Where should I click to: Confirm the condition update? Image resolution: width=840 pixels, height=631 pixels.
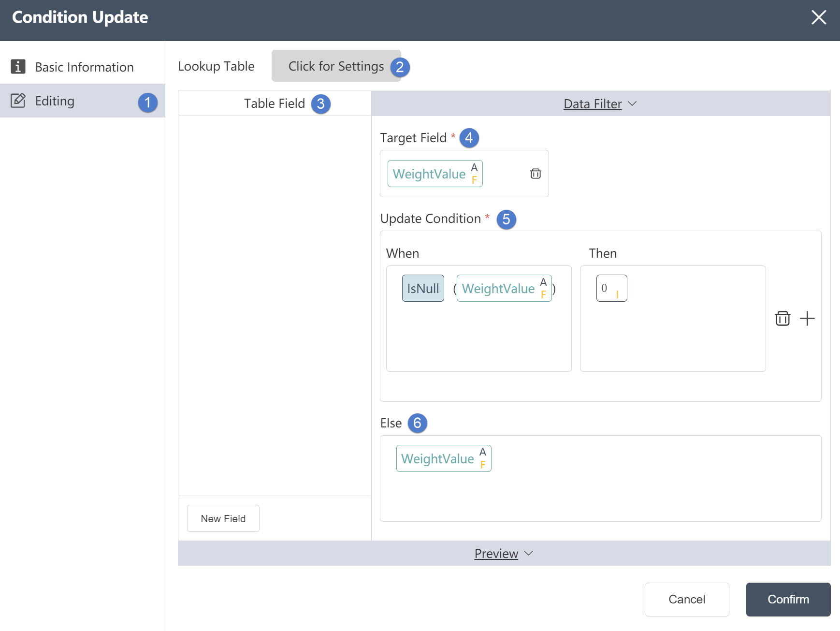tap(788, 600)
